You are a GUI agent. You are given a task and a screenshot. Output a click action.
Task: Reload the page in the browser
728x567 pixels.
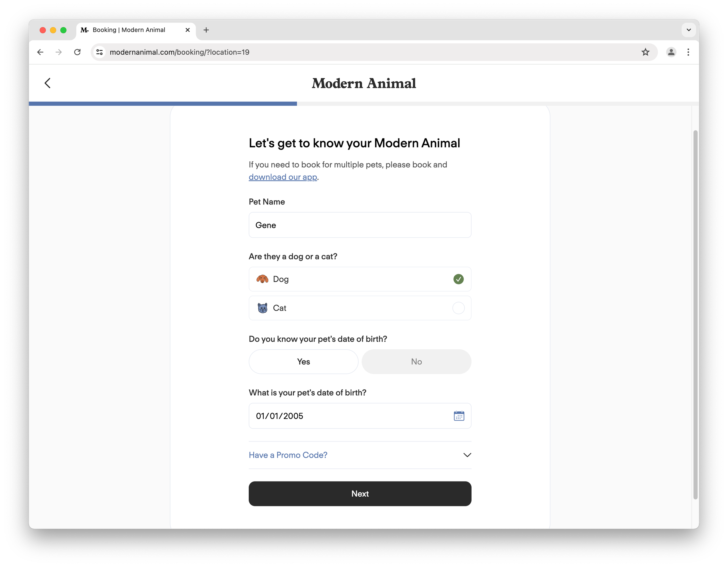tap(77, 52)
